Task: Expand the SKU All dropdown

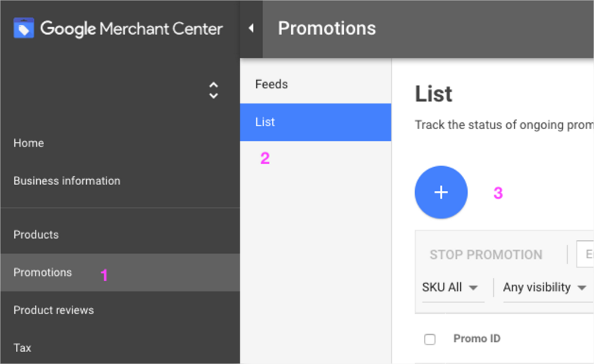Action: click(450, 288)
